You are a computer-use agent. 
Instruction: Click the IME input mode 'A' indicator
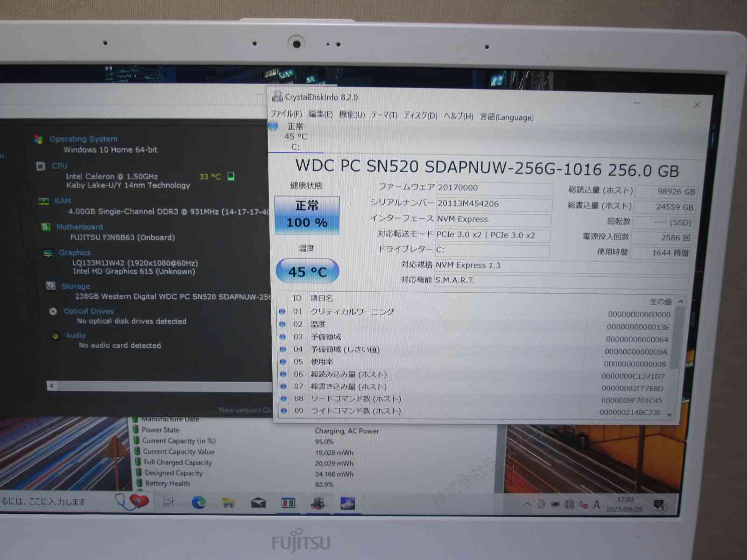pyautogui.click(x=597, y=504)
